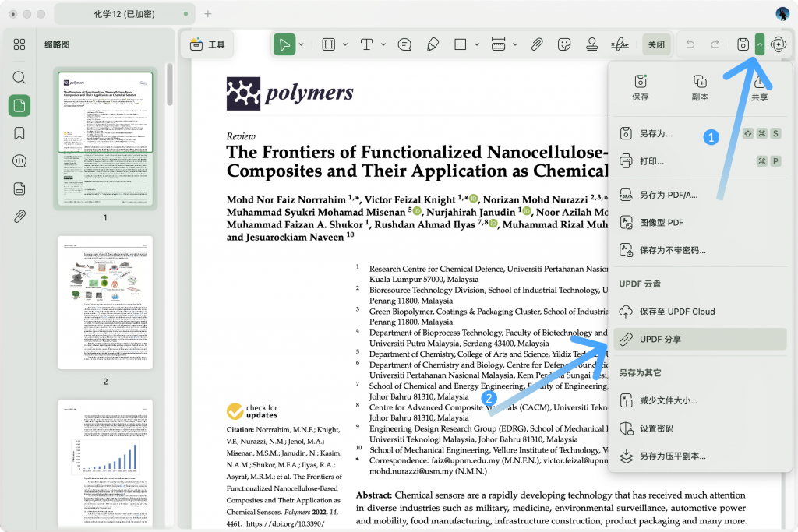798x532 pixels.
Task: Select the signature tool
Action: (620, 44)
